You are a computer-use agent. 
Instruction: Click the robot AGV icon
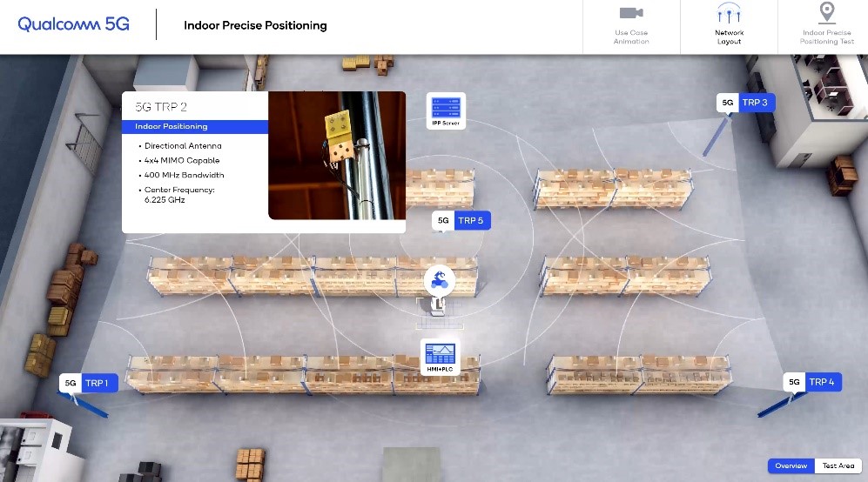pyautogui.click(x=440, y=279)
